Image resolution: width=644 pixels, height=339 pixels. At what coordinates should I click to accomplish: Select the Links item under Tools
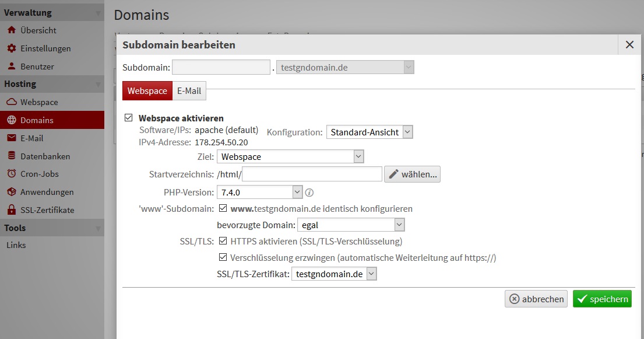[16, 245]
